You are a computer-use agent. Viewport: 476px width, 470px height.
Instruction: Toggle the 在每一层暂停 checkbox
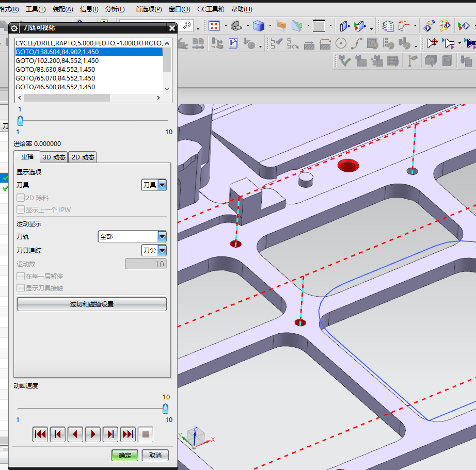pyautogui.click(x=21, y=277)
